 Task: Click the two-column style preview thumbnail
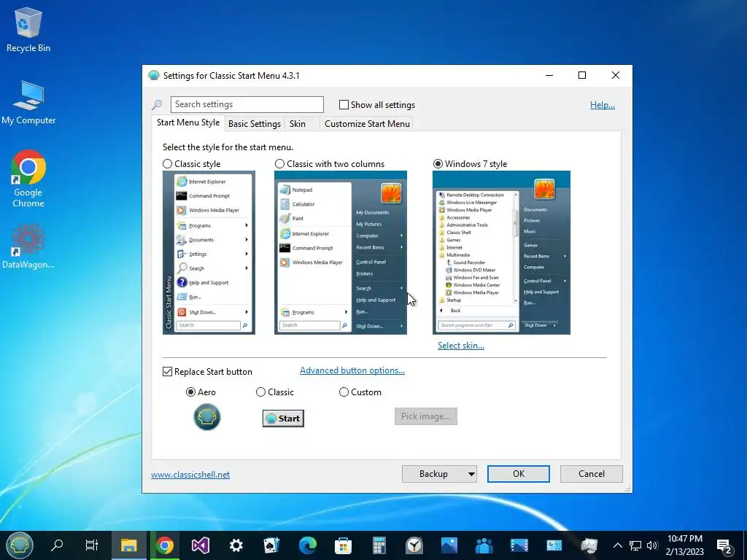pos(340,252)
